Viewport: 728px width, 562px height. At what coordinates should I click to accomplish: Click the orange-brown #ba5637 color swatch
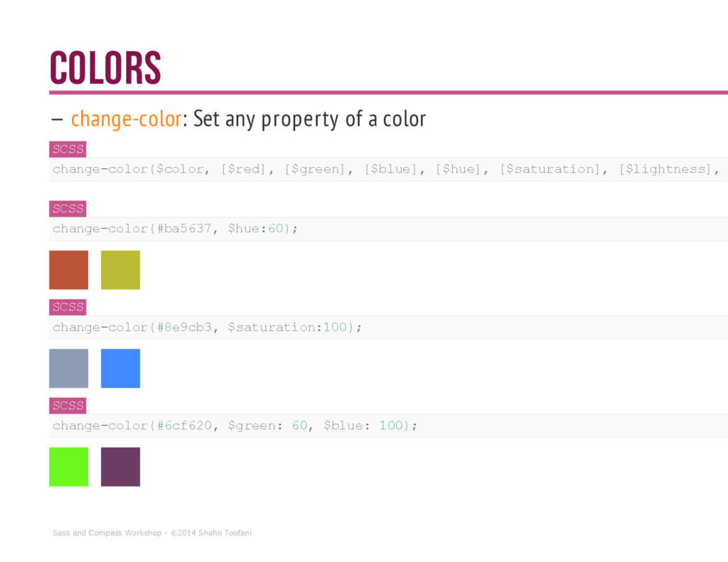pos(69,270)
